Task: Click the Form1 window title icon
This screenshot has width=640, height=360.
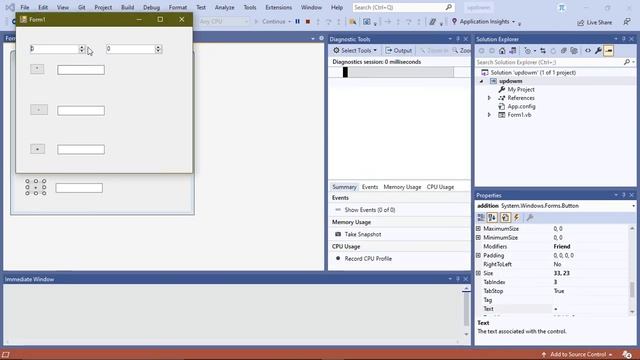Action: pyautogui.click(x=23, y=19)
